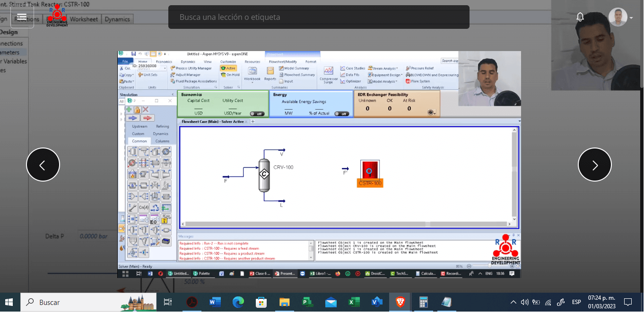Screen dimensions: 644x313
Task: Go to the next slide arrow
Action: 594,165
